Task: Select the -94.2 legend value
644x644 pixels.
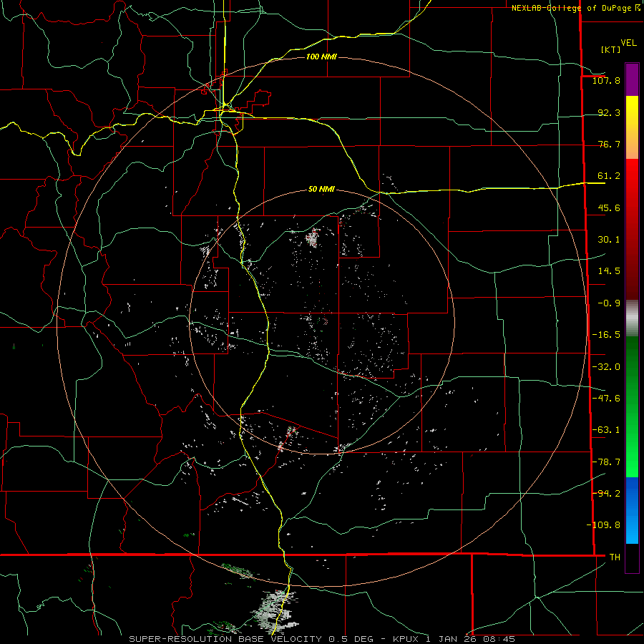Action: pyautogui.click(x=606, y=493)
